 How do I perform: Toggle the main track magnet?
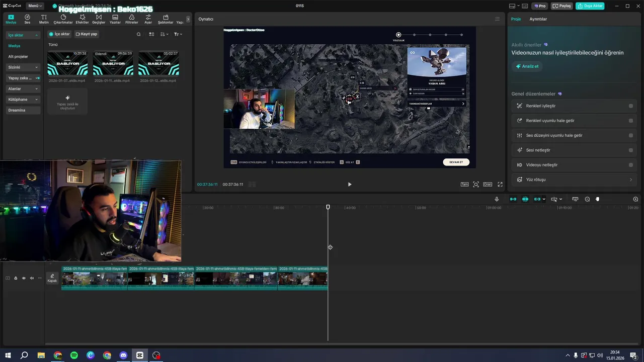(513, 199)
